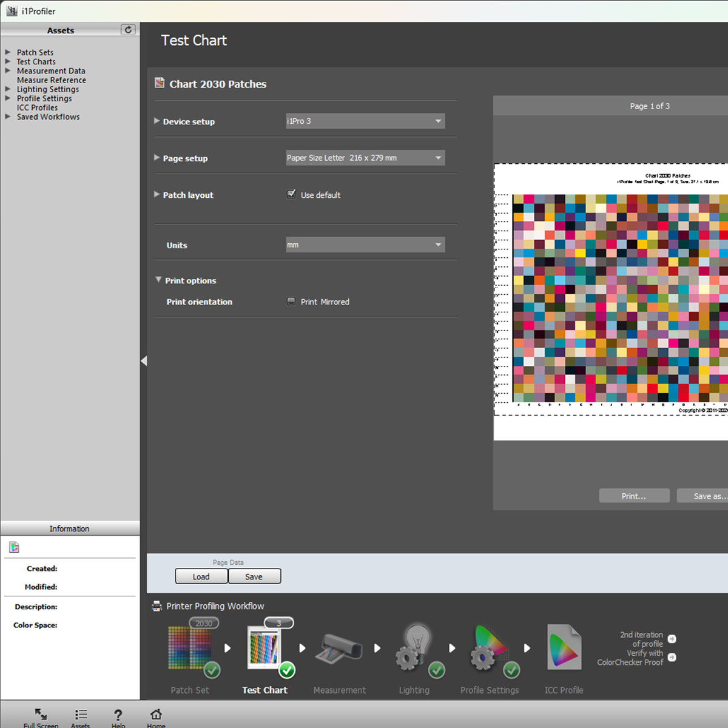Click the Assets panel refresh icon
Screen dimensions: 728x728
pos(128,30)
